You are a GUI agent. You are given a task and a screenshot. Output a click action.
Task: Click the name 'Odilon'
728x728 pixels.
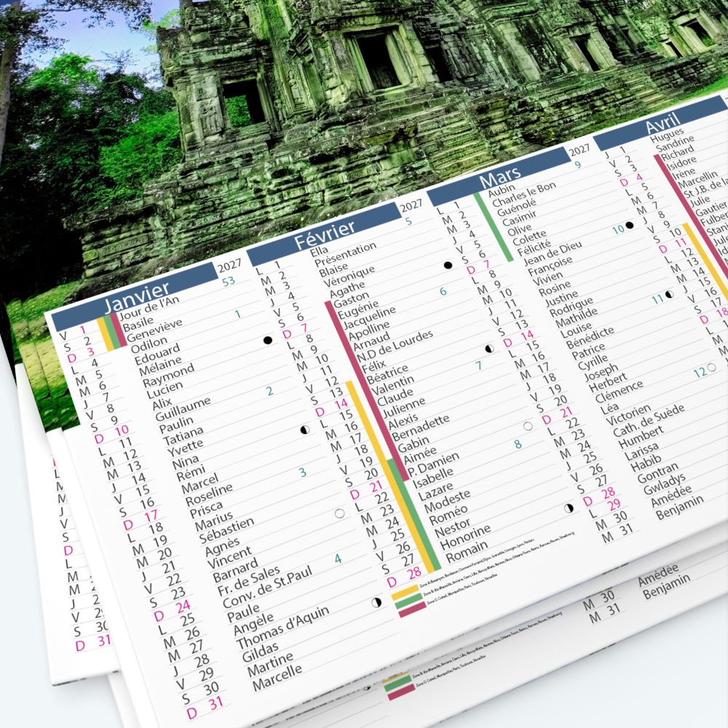click(149, 344)
